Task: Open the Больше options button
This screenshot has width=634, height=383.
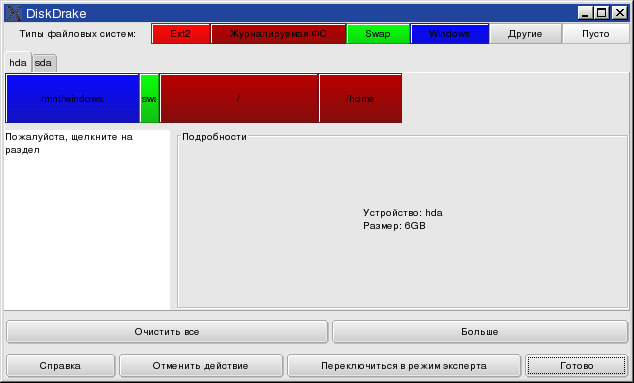Action: pos(480,332)
